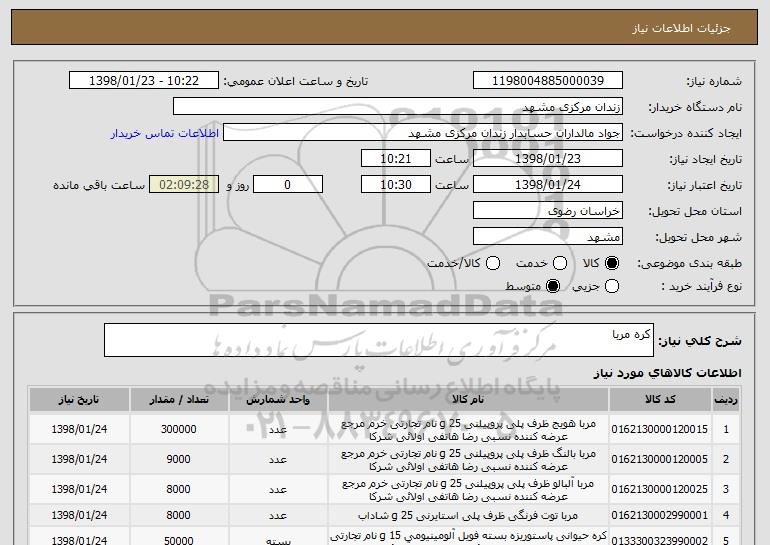Click the شرح کلی نیاز label
The height and width of the screenshot is (545, 770).
[700, 340]
